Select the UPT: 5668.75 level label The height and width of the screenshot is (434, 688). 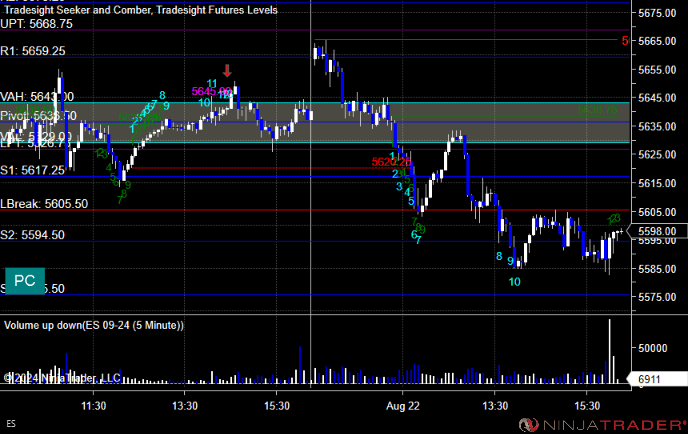pyautogui.click(x=36, y=24)
